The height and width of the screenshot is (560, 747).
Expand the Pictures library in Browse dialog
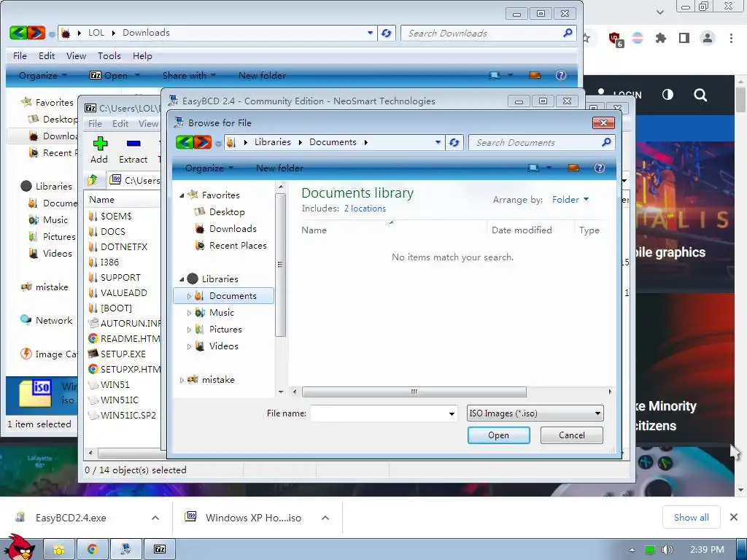pyautogui.click(x=189, y=330)
